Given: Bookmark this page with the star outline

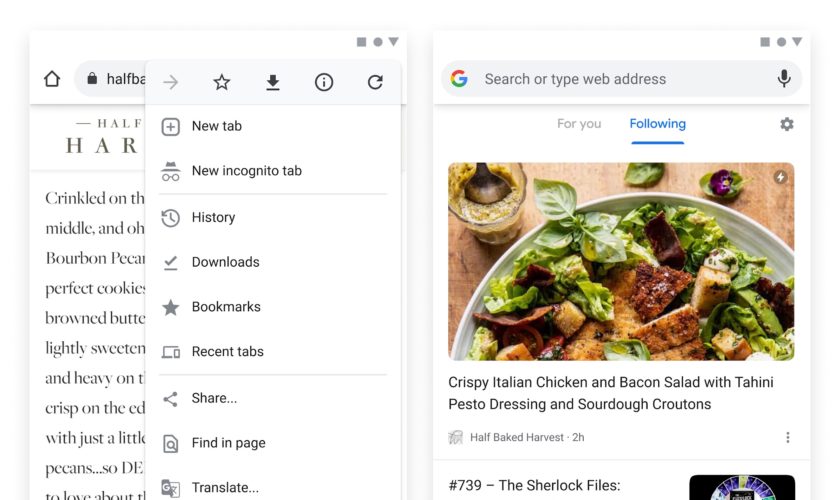Looking at the screenshot, I should (221, 82).
